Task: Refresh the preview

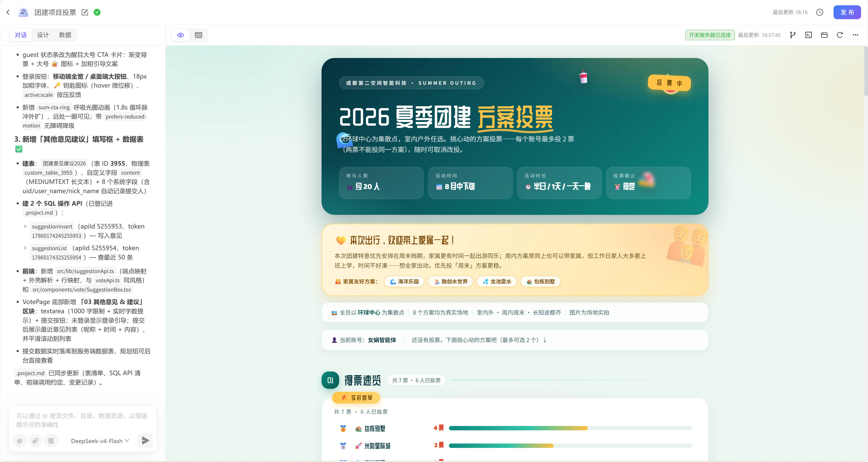Action: pos(840,35)
